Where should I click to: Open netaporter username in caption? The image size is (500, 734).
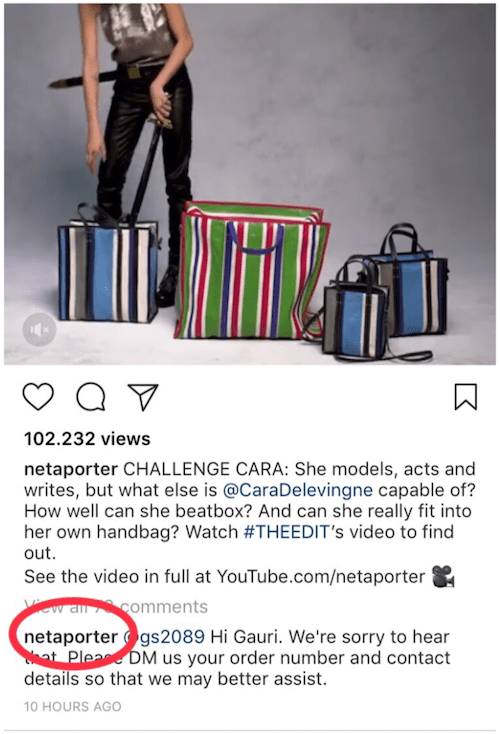click(x=71, y=469)
